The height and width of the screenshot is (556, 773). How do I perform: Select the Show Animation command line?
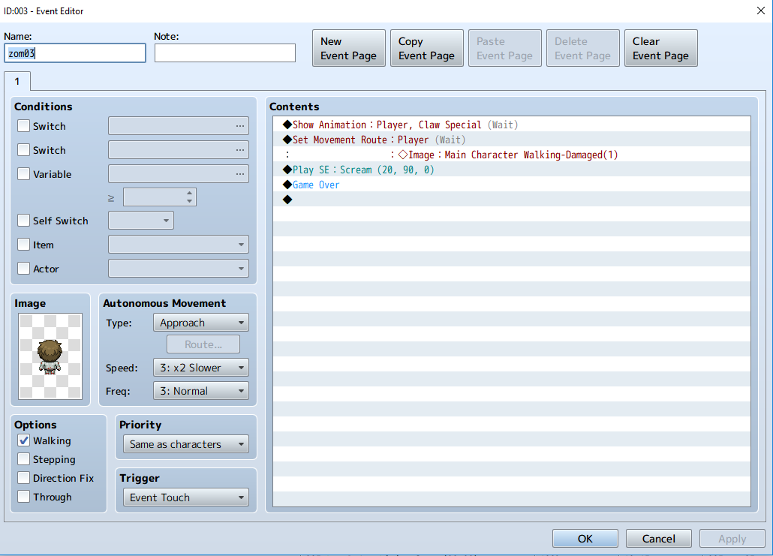tap(511, 125)
